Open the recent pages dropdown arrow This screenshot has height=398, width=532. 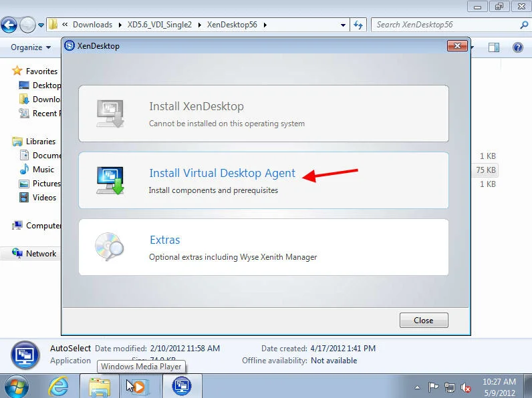[x=41, y=25]
